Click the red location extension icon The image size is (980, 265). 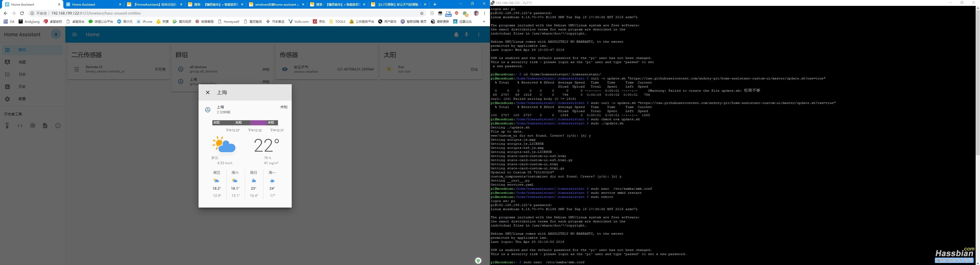point(457,13)
